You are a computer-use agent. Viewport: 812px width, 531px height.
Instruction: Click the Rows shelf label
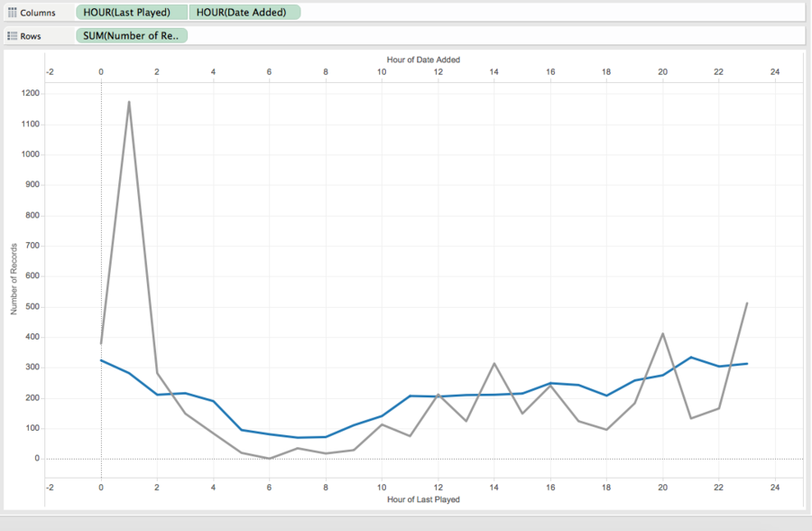(x=31, y=36)
